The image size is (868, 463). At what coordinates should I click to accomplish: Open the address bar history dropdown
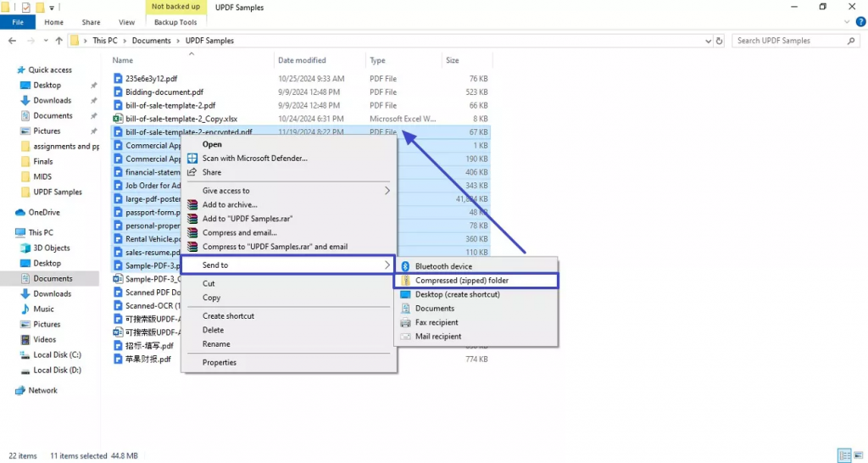click(x=708, y=41)
